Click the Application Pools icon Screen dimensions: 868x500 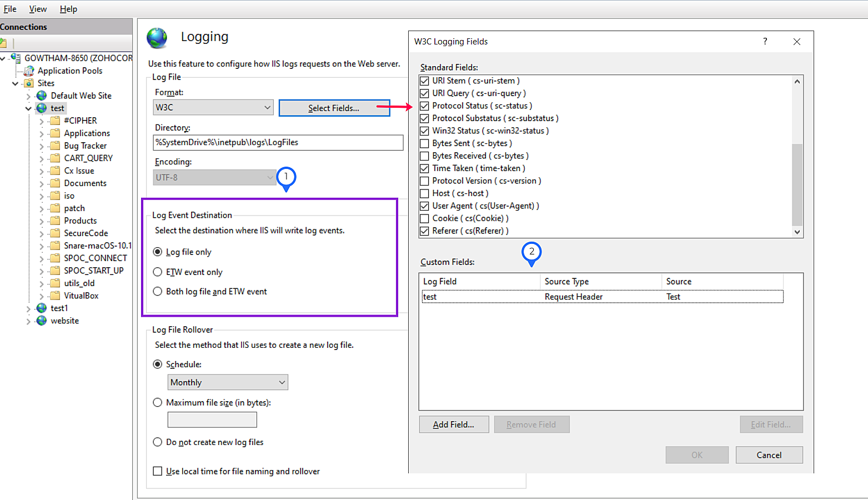click(29, 71)
